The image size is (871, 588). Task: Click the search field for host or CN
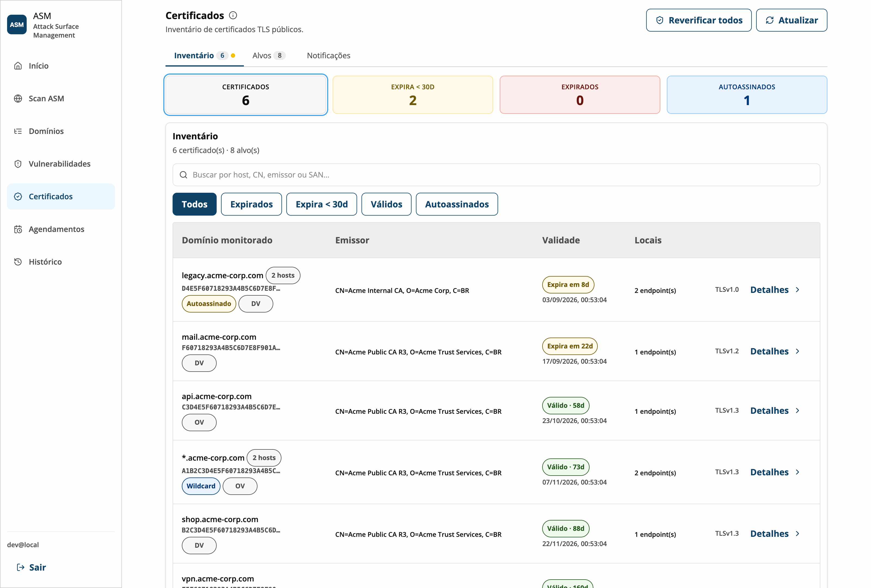point(496,175)
